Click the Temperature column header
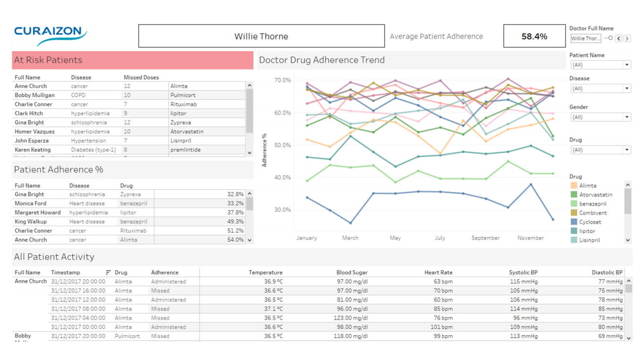The width and height of the screenshot is (644, 351). click(x=266, y=272)
